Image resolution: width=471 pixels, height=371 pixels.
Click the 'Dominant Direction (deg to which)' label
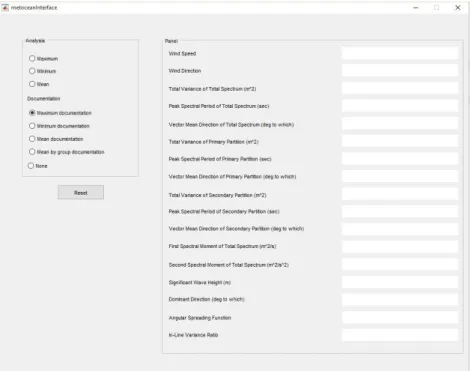tap(206, 299)
